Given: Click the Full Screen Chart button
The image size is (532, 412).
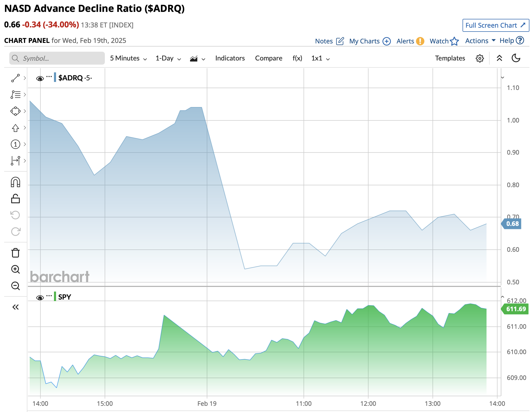Looking at the screenshot, I should coord(496,25).
